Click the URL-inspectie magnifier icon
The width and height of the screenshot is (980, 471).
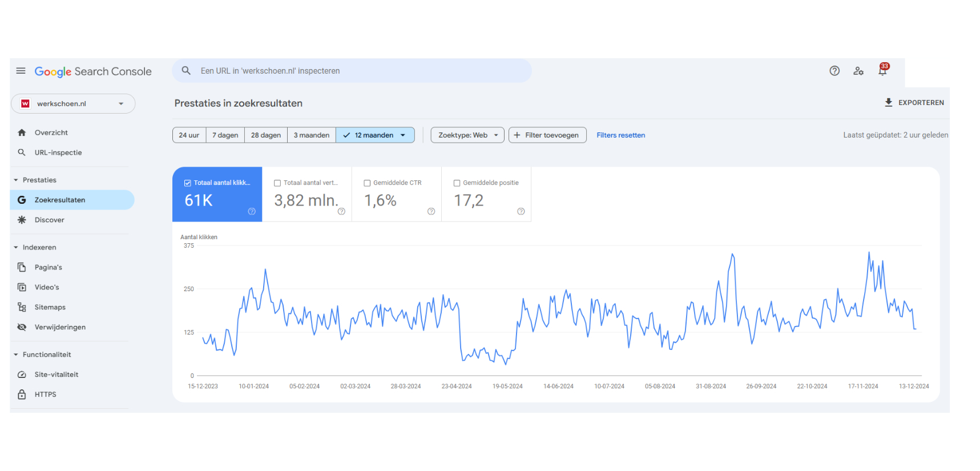(22, 152)
